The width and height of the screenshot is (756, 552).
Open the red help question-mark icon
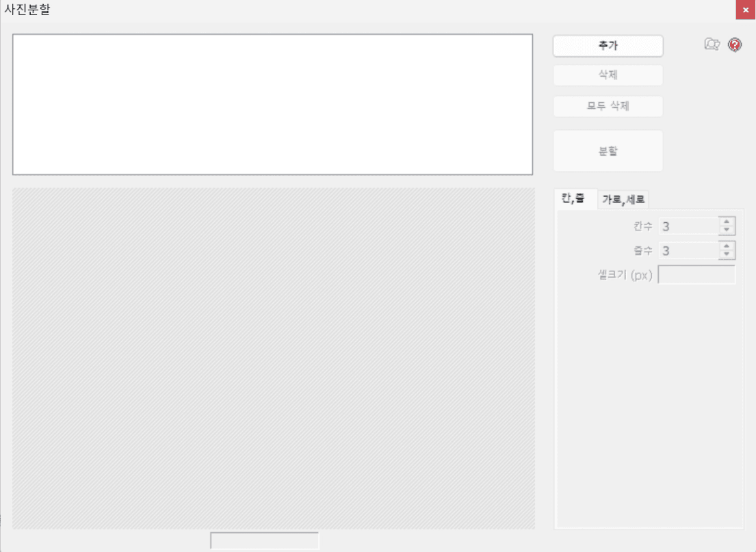point(734,45)
